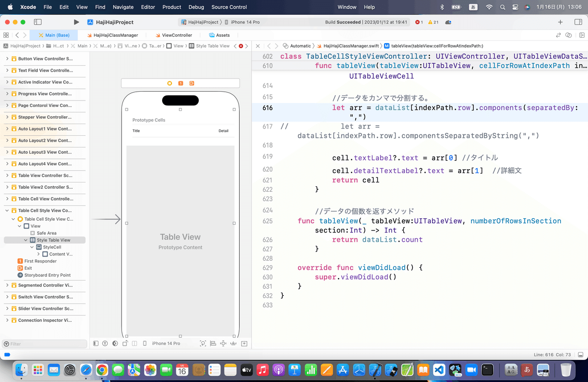Expand Button View Controller scene

click(7, 59)
